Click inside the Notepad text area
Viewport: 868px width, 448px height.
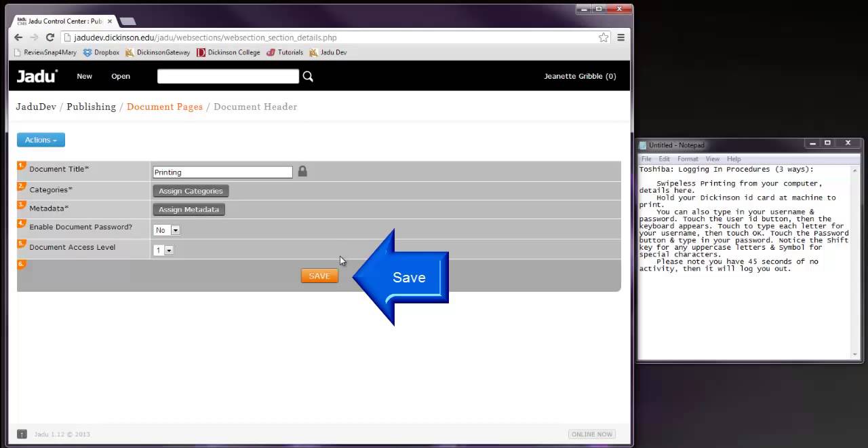(x=745, y=261)
